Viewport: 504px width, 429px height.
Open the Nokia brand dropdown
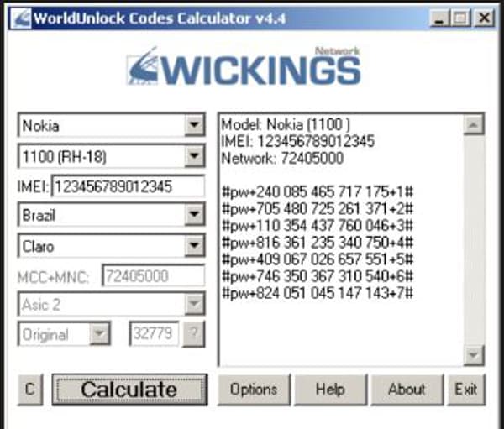pos(194,125)
